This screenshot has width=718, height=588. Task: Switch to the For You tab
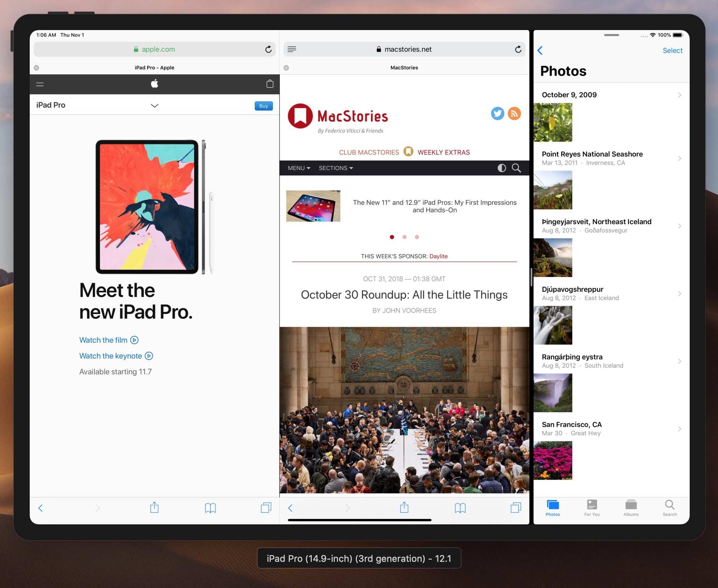click(592, 508)
